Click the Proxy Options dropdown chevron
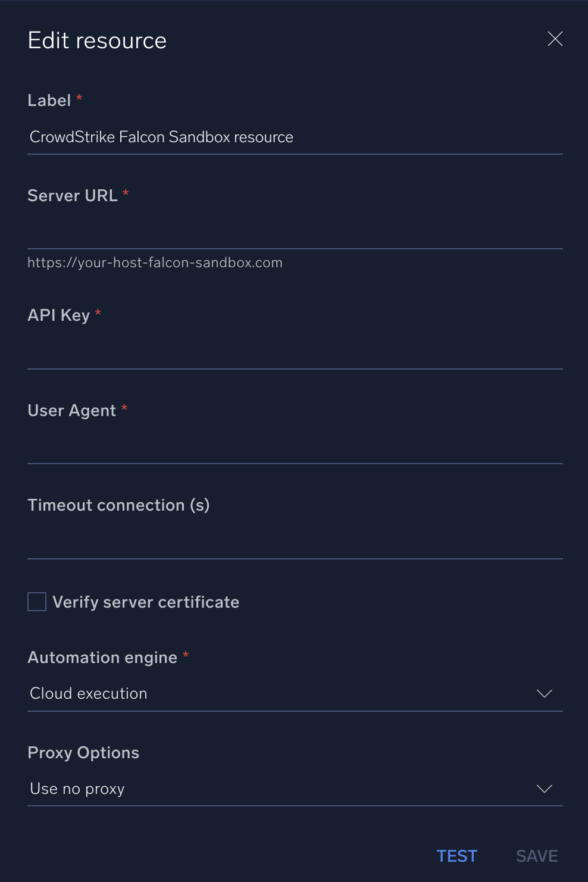Viewport: 588px width, 882px height. pyautogui.click(x=543, y=789)
